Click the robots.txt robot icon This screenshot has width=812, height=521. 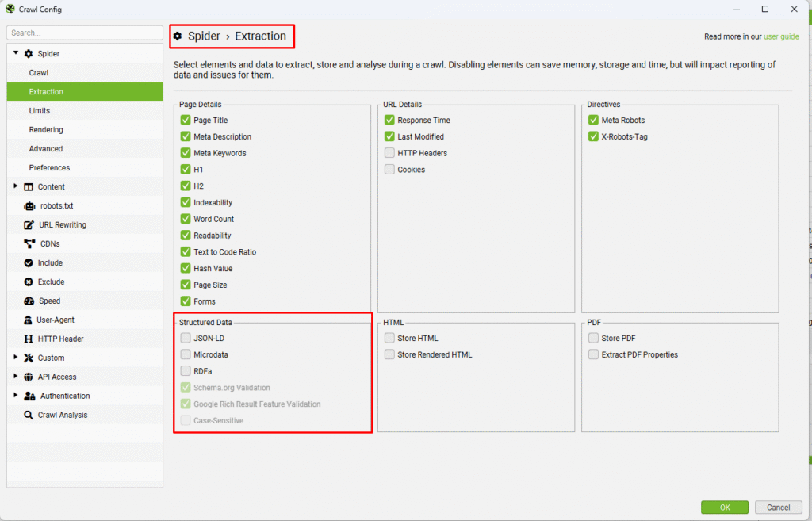pos(29,206)
